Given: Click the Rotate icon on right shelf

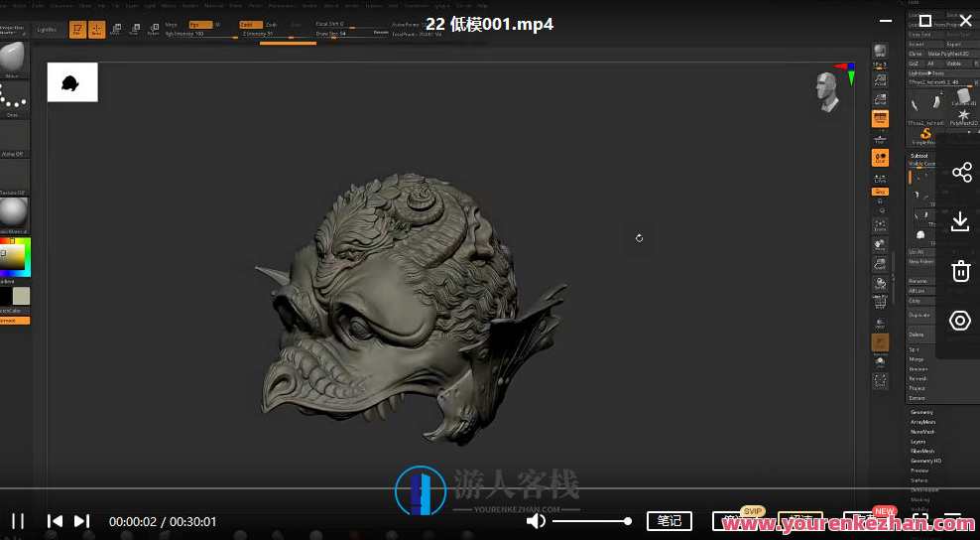Looking at the screenshot, I should (x=880, y=285).
